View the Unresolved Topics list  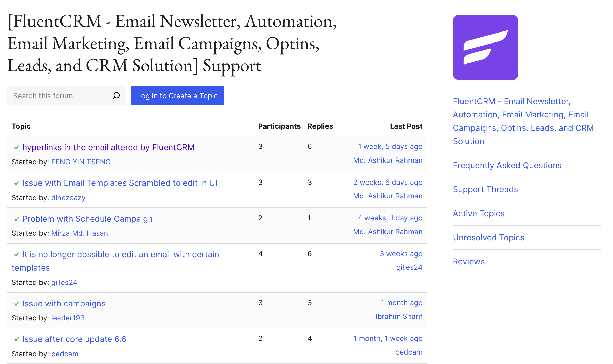coord(488,237)
